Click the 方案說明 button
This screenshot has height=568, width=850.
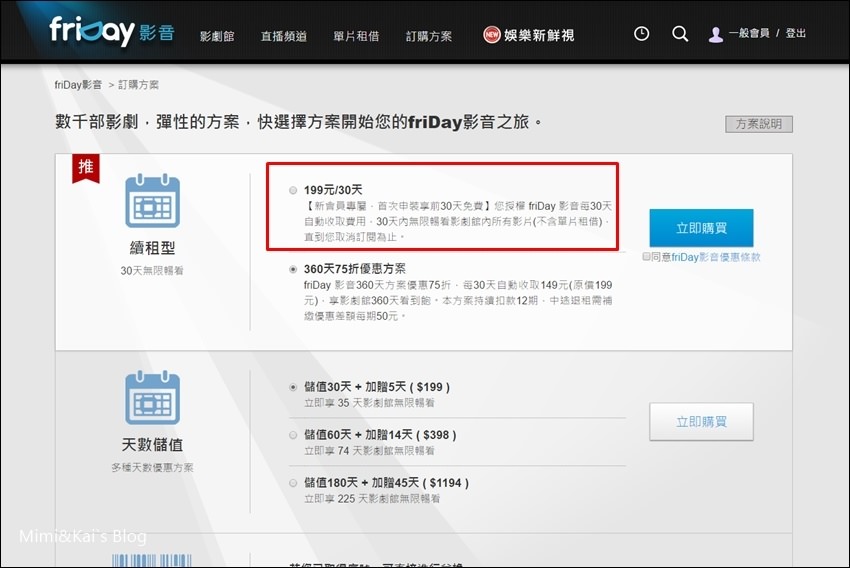tap(758, 124)
